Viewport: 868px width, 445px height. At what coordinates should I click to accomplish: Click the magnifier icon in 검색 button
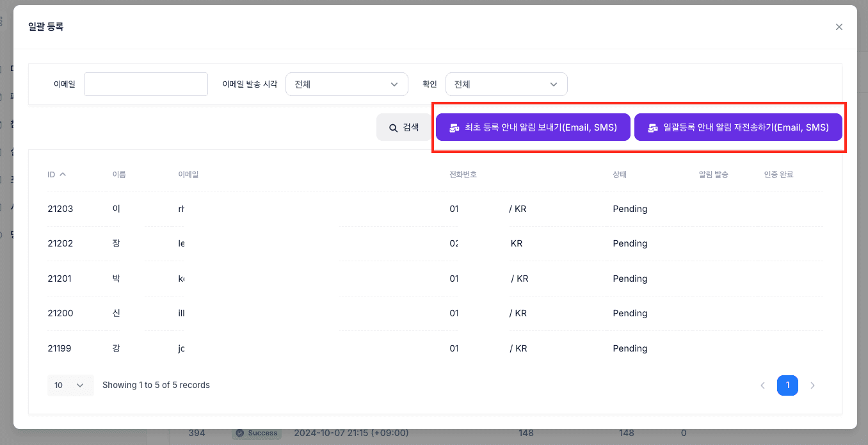pos(393,128)
